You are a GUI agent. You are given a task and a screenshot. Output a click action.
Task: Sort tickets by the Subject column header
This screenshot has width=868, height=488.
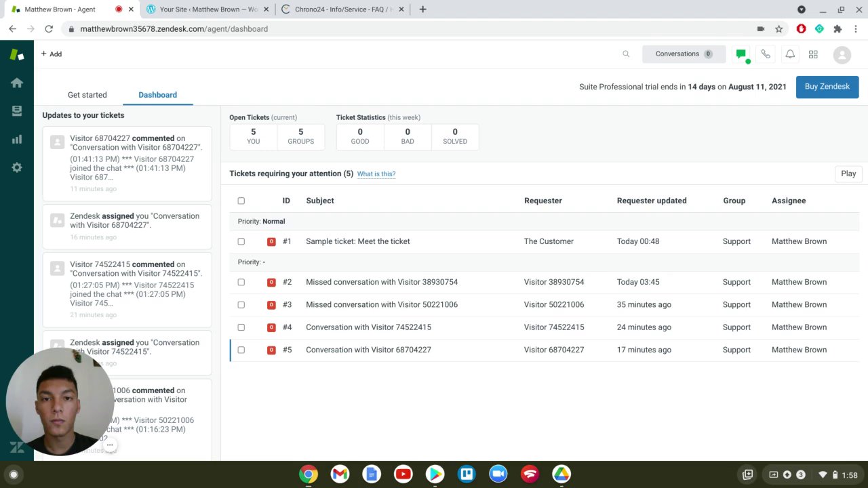tap(320, 201)
